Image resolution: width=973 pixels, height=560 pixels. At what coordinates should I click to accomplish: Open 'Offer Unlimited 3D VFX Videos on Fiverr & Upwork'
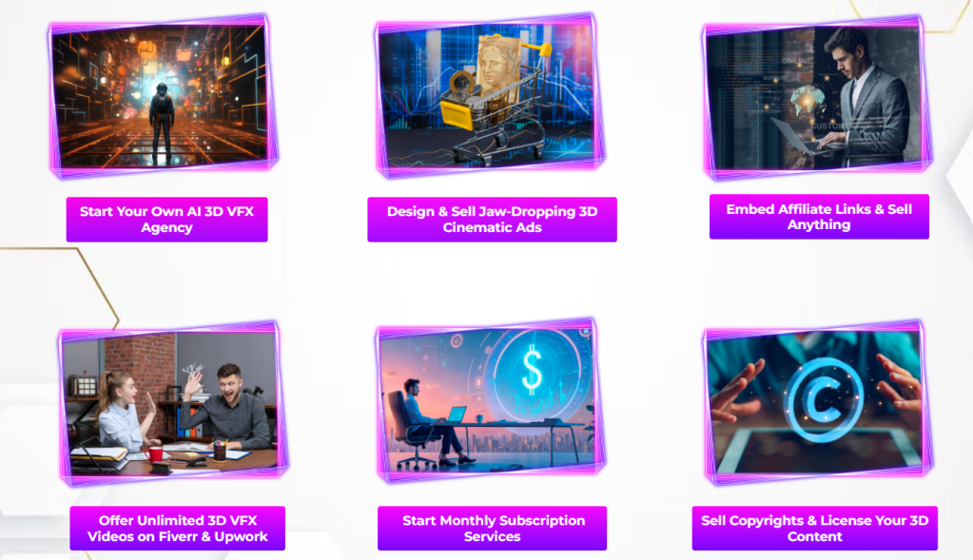[x=178, y=529]
